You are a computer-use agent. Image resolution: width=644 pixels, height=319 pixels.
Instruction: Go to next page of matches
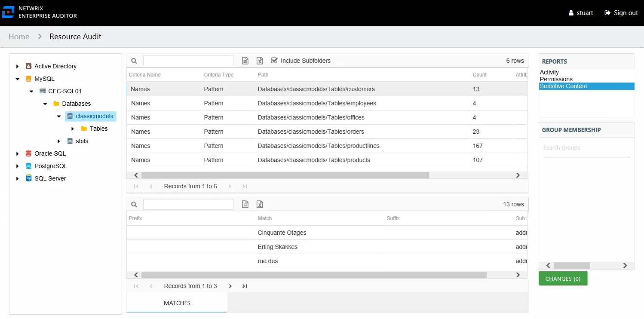(230, 286)
